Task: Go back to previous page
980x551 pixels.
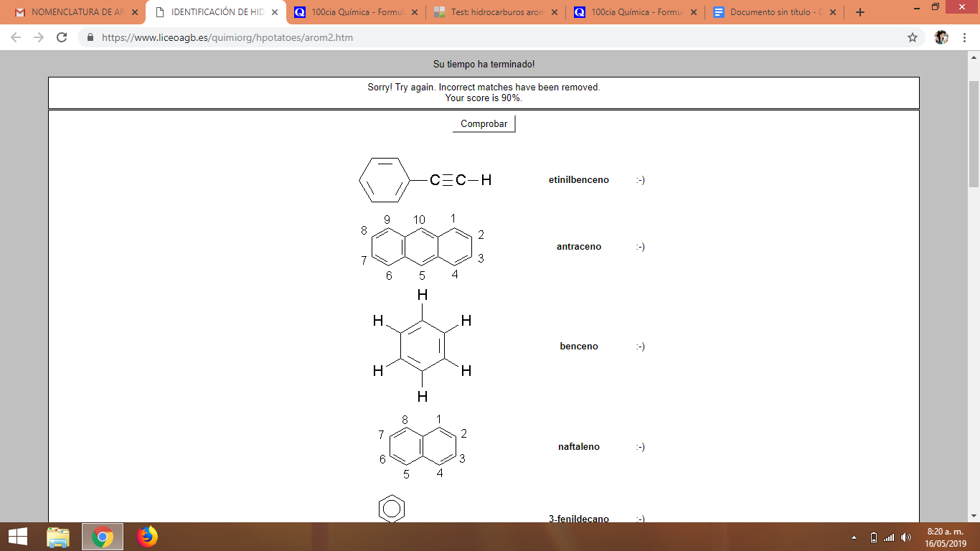Action: [17, 37]
